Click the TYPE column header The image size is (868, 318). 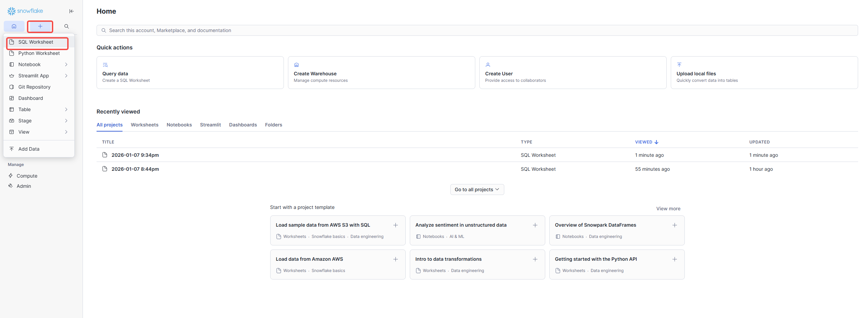[526, 142]
